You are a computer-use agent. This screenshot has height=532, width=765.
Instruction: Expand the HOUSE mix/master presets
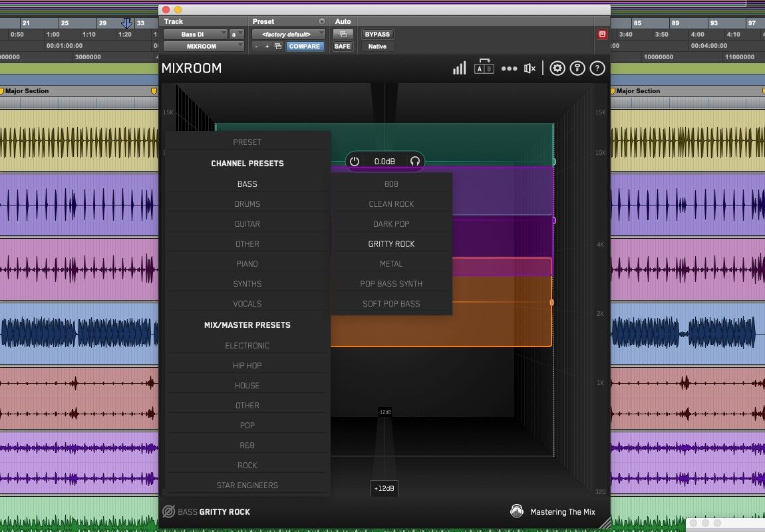(247, 386)
